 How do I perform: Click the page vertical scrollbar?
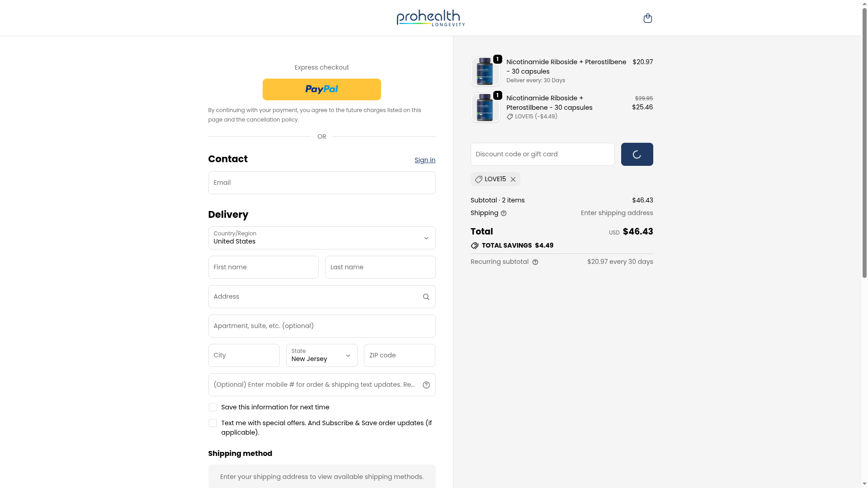[864, 181]
